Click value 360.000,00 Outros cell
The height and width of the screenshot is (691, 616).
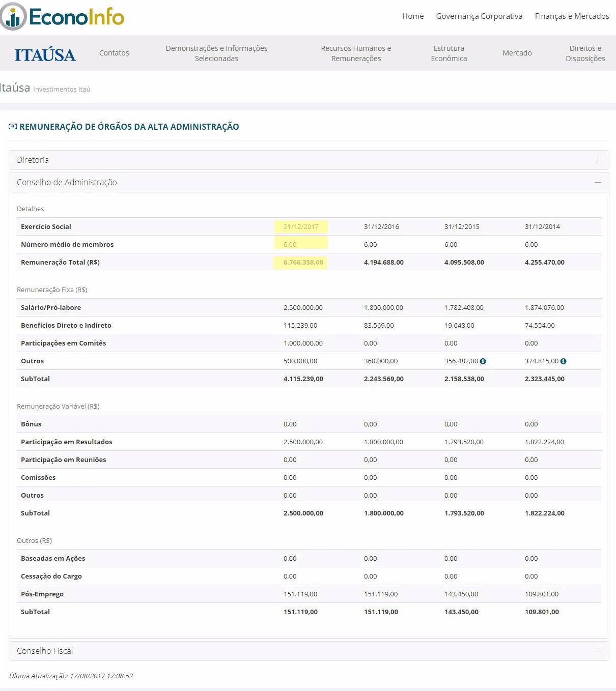click(381, 361)
